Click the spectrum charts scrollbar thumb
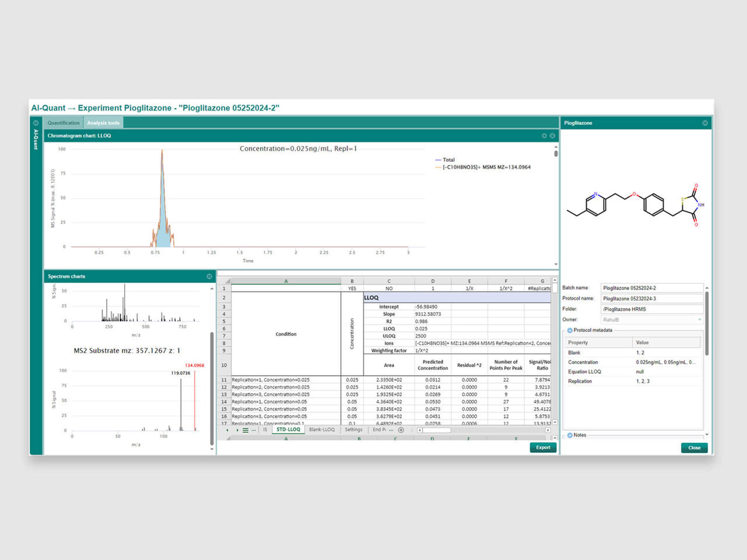The height and width of the screenshot is (560, 747). (212, 388)
